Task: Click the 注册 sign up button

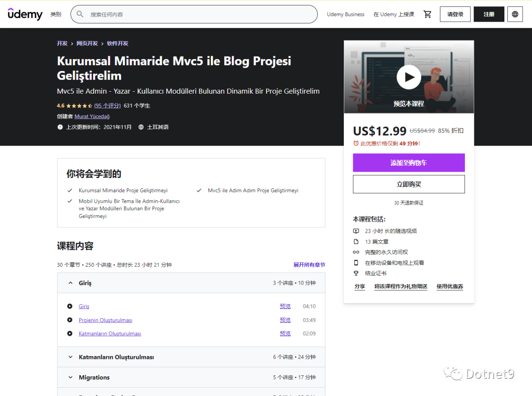Action: click(x=489, y=14)
